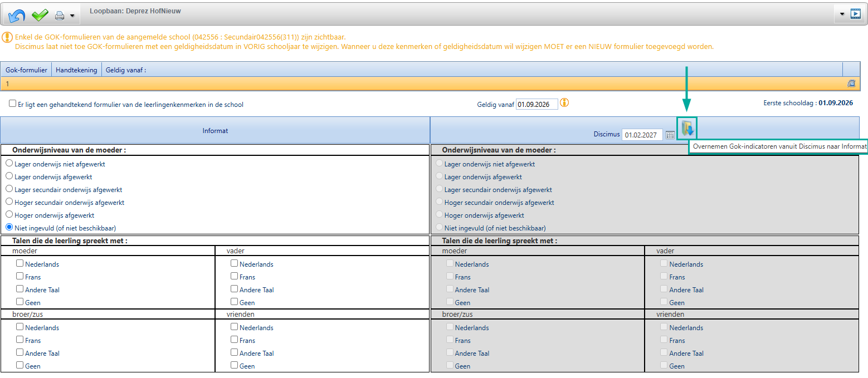Check Nederlands for moeder in Informat
Screen dimensions: 868x378
coord(20,263)
